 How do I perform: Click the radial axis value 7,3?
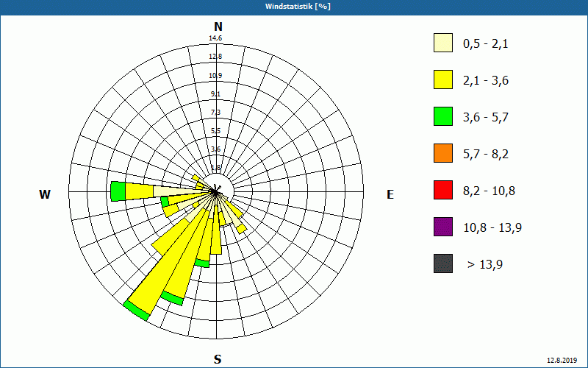(215, 113)
